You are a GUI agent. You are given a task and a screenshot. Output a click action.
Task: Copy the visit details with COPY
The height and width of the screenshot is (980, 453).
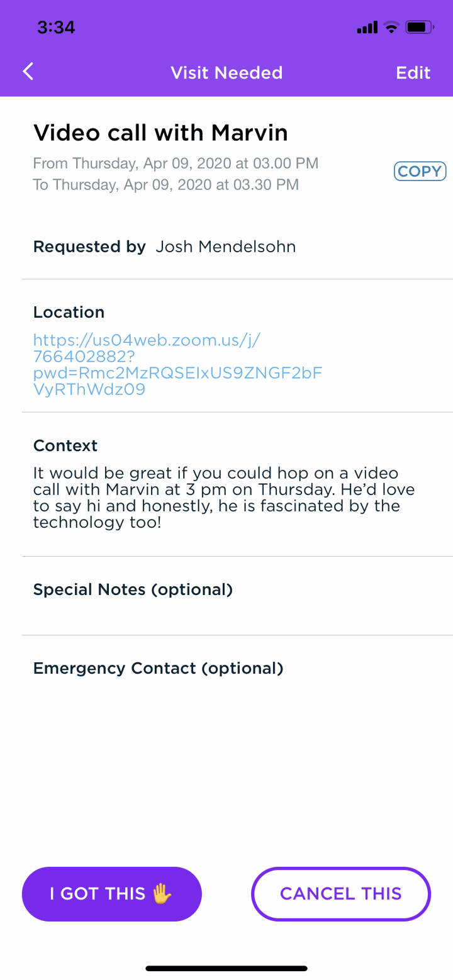coord(420,171)
